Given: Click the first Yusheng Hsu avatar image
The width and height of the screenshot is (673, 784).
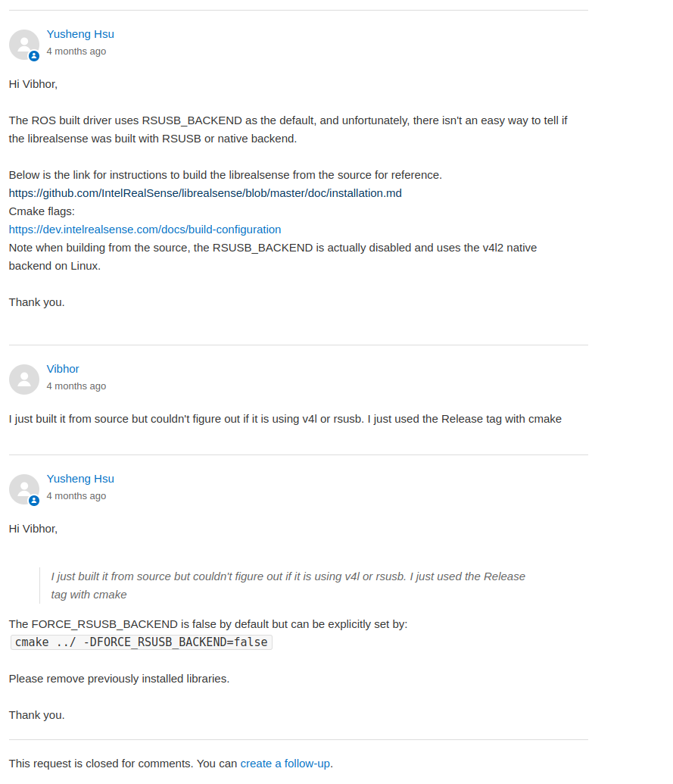Looking at the screenshot, I should pos(23,45).
